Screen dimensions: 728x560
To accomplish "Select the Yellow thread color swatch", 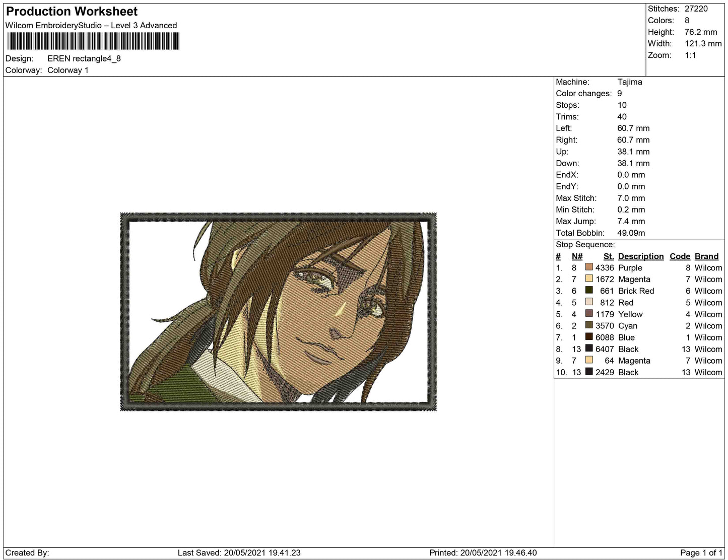I will (588, 313).
